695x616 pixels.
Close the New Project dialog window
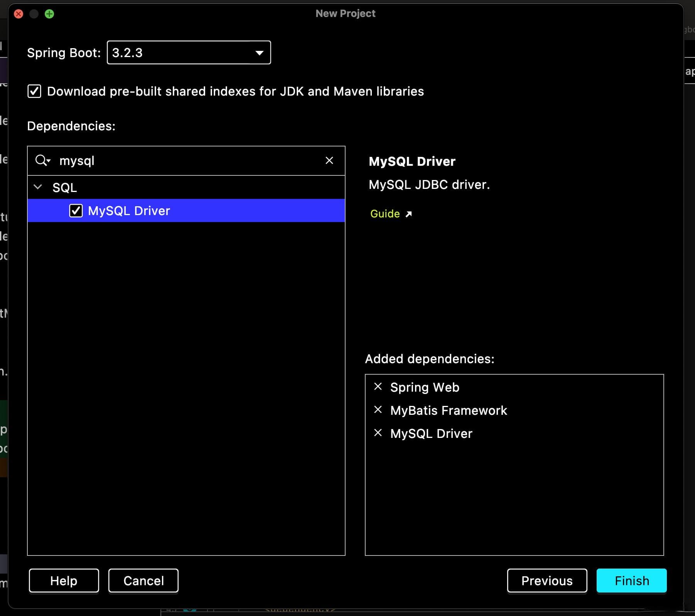click(x=19, y=14)
